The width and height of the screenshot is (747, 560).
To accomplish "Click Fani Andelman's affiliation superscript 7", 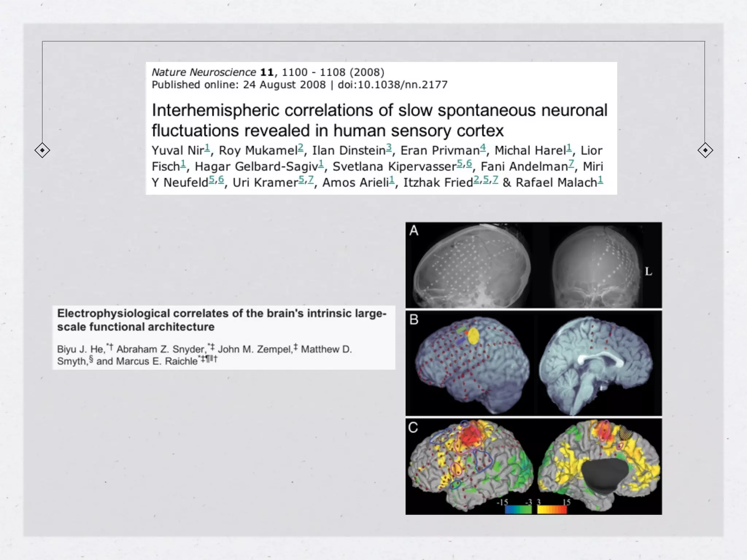I will 571,163.
